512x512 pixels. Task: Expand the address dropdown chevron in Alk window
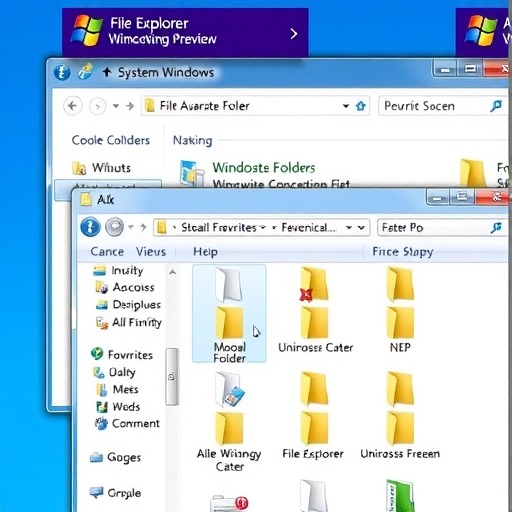361,228
